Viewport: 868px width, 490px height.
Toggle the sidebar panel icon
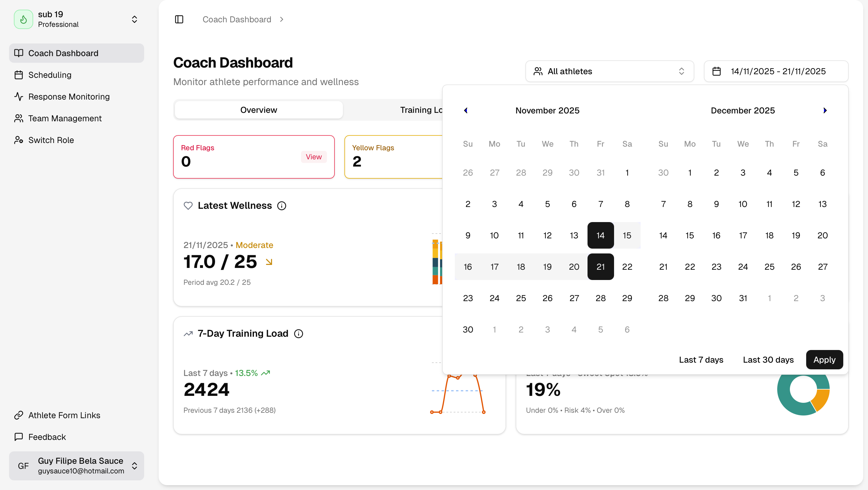click(x=179, y=19)
